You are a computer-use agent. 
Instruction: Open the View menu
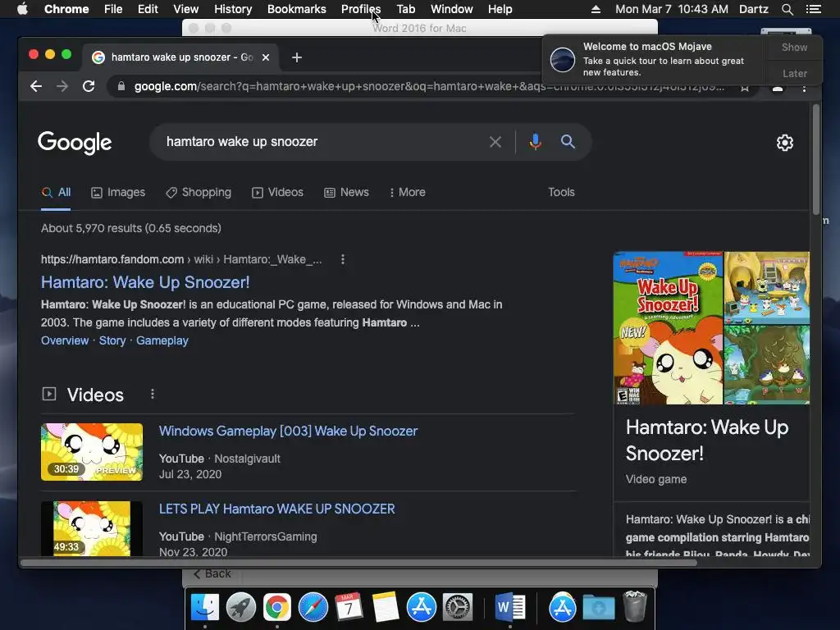[x=186, y=9]
